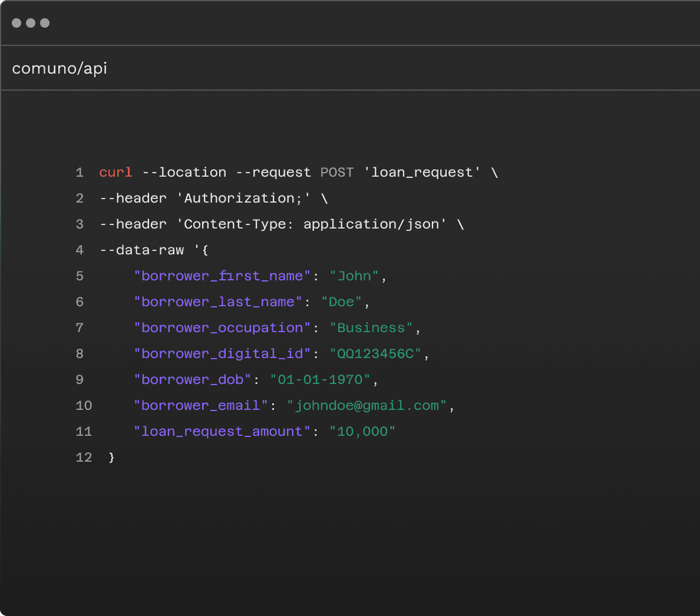Select the comuno/api title tab
Image resolution: width=700 pixels, height=616 pixels.
pos(60,68)
